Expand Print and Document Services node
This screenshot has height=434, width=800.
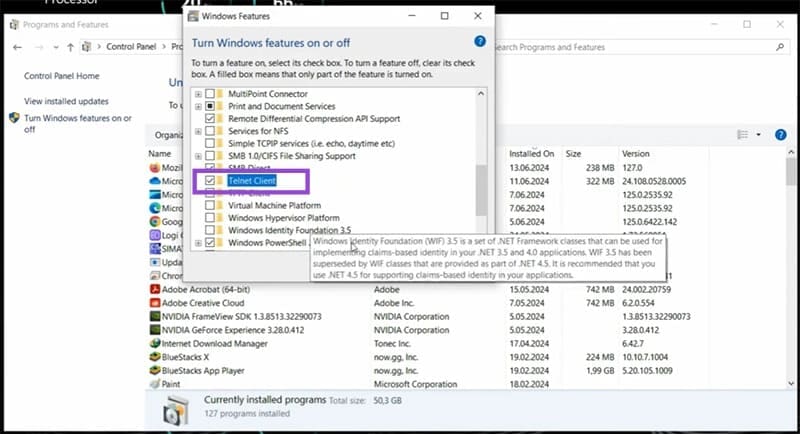(x=198, y=106)
